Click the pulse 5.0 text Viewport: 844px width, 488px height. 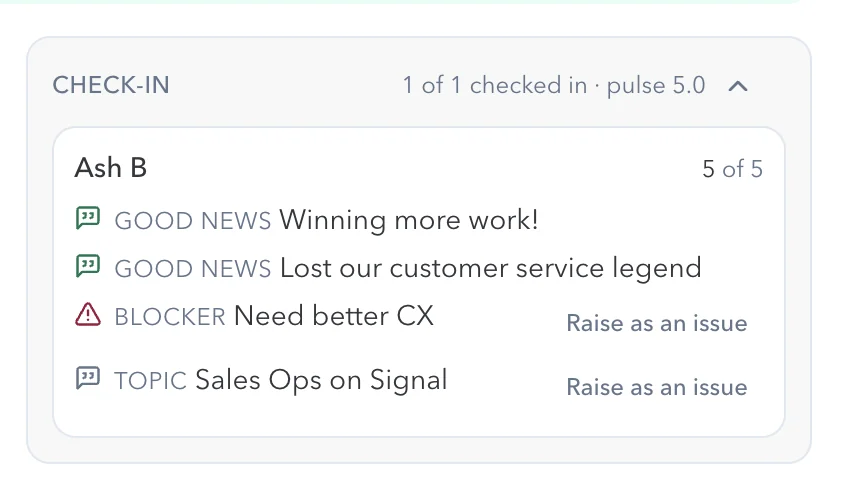pyautogui.click(x=656, y=86)
